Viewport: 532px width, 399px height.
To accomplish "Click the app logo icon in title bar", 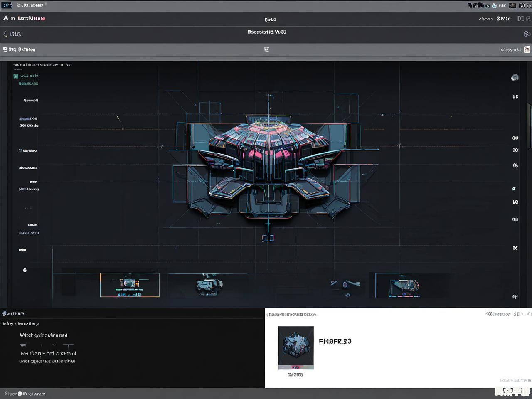I will (7, 5).
